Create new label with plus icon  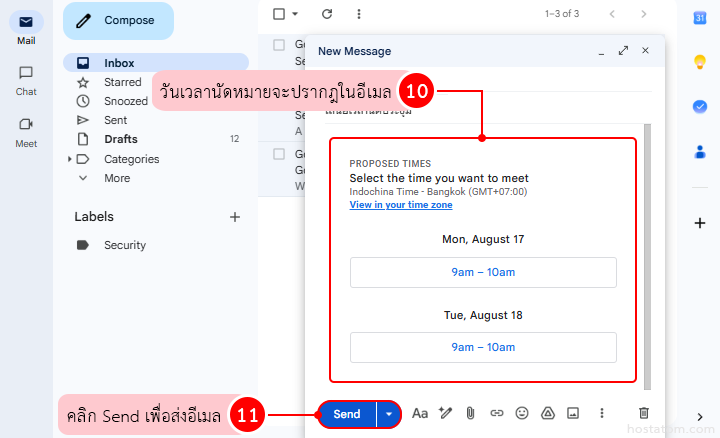pos(235,217)
